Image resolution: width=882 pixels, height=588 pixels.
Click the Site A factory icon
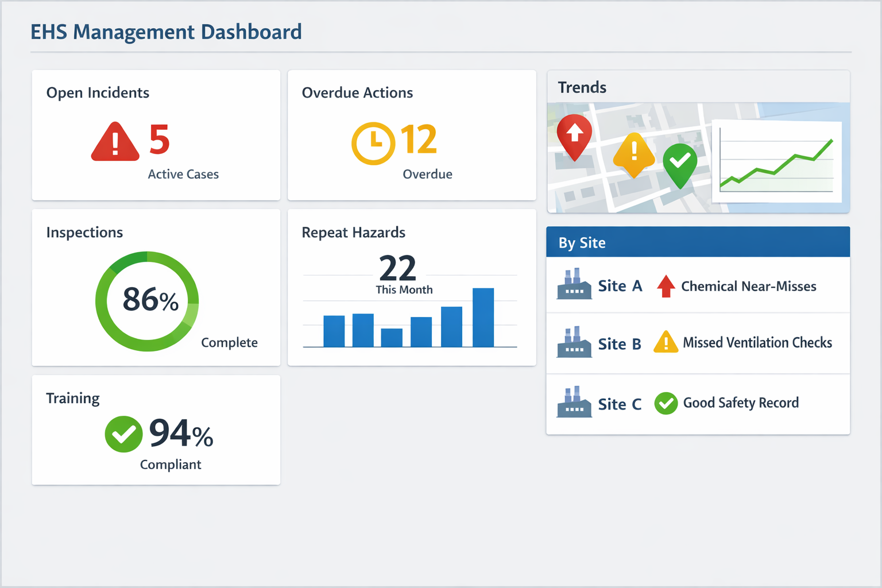[x=574, y=284]
